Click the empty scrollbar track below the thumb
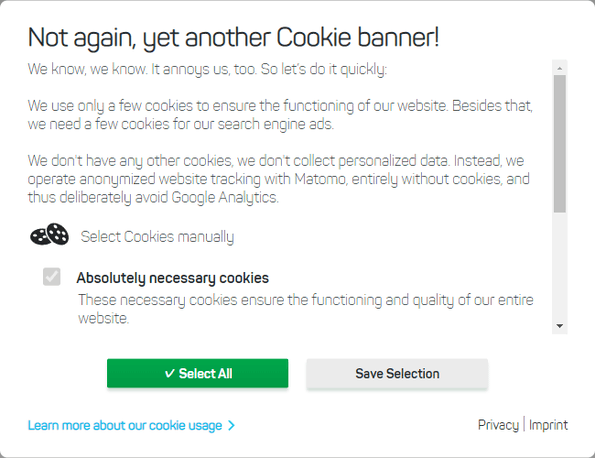This screenshot has height=458, width=595. (560, 266)
